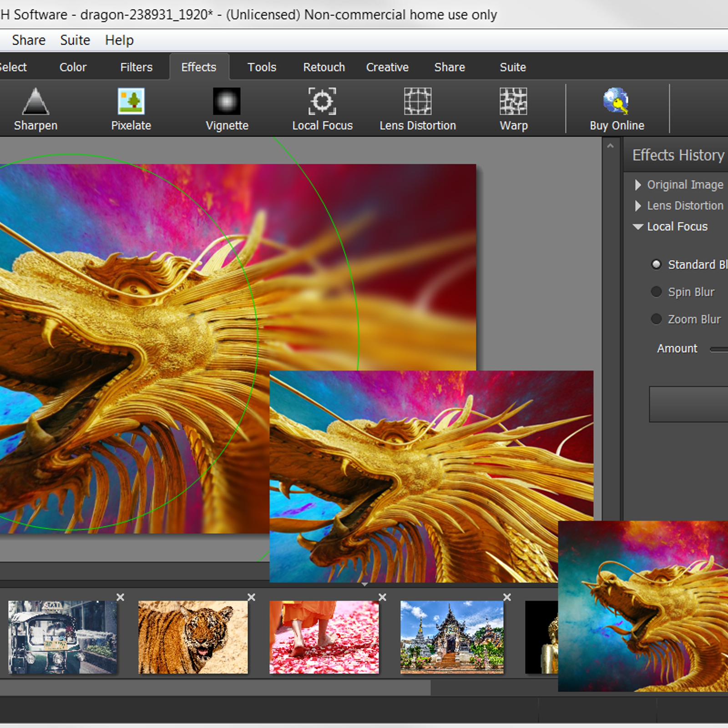The width and height of the screenshot is (728, 728).
Task: Switch to the Color tab
Action: click(x=73, y=67)
